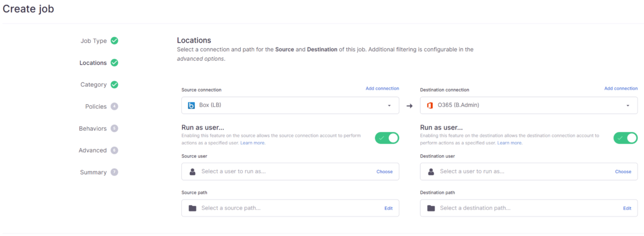Click the 'advanced options' italic text

click(200, 59)
